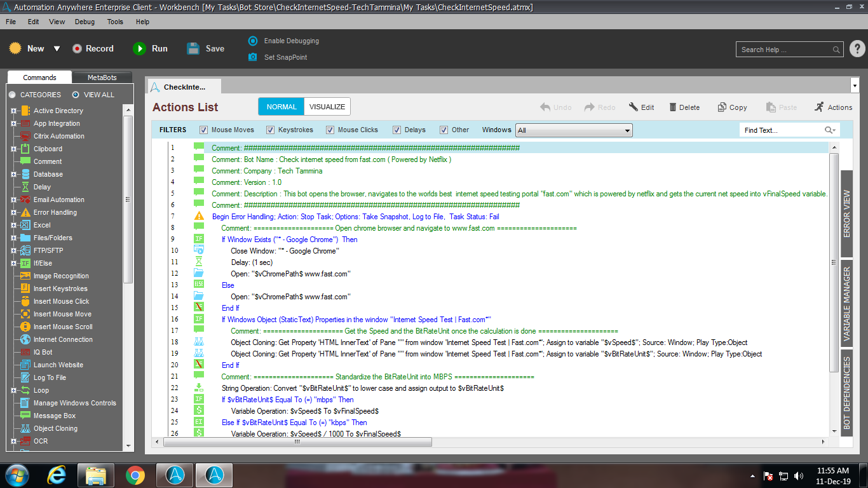Screen dimensions: 868x488
Task: Open Google Chrome from the taskbar
Action: point(135,475)
